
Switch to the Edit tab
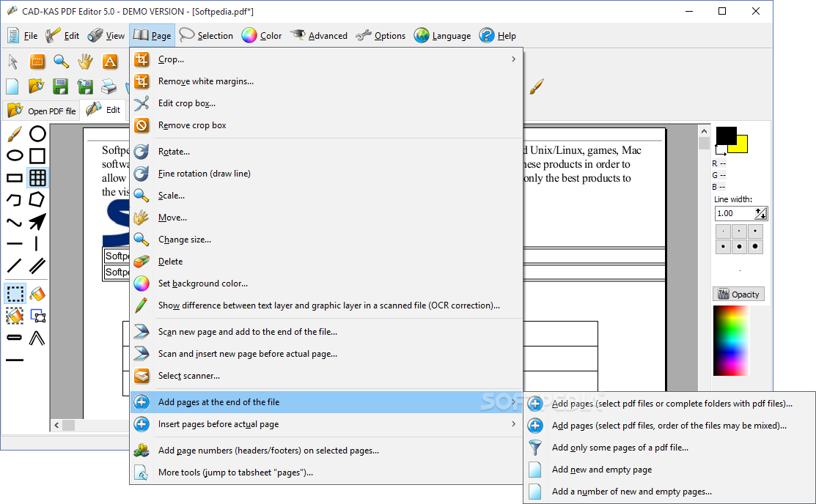[x=103, y=110]
